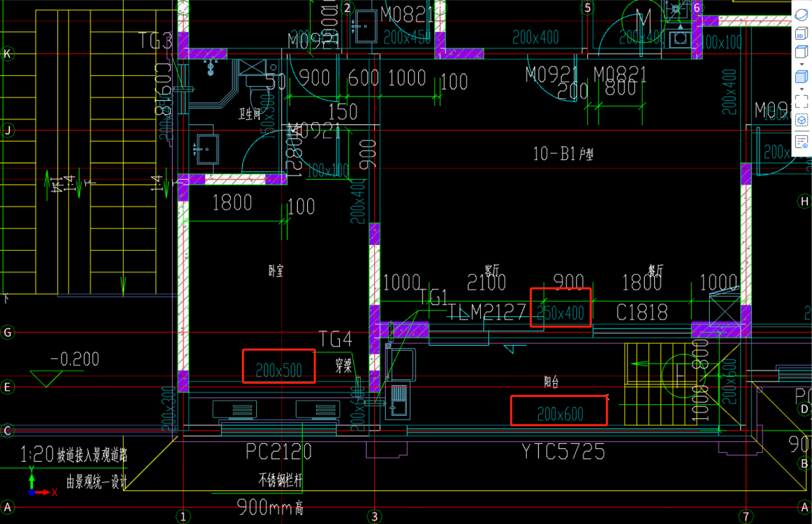
Task: Select top axis bubble numbered 5
Action: [x=588, y=8]
